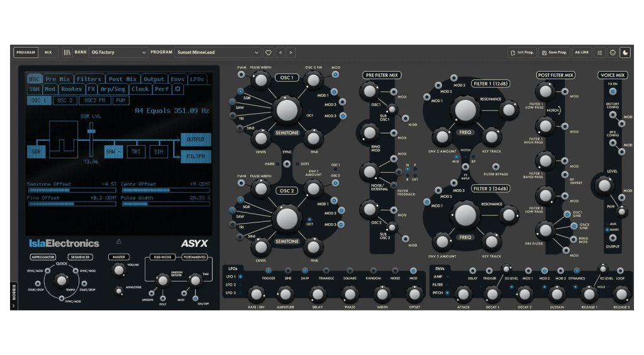644x355 pixels.
Task: Toggle the oscillator Sync Hard/Soft switch
Action: coord(287,164)
